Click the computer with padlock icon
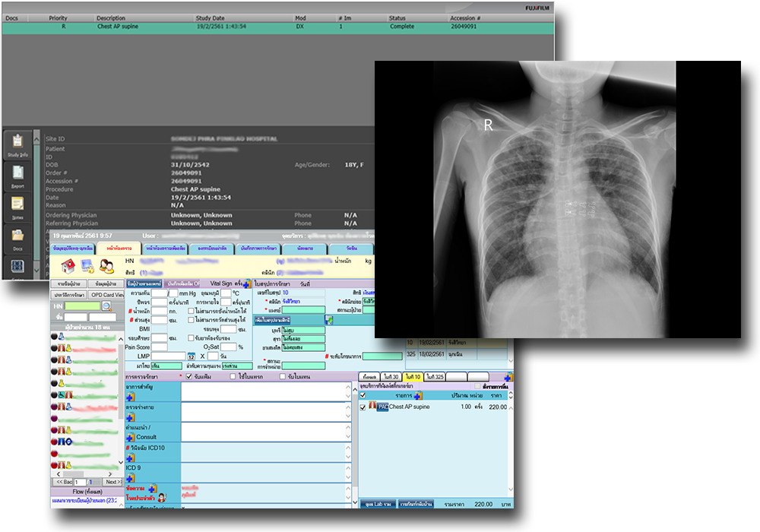Screen dimensions: 760x532 tap(87, 265)
